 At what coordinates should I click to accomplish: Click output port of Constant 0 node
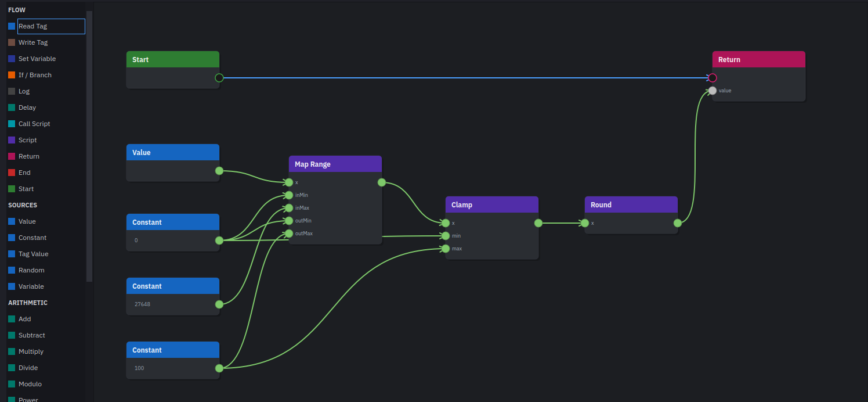(x=219, y=241)
